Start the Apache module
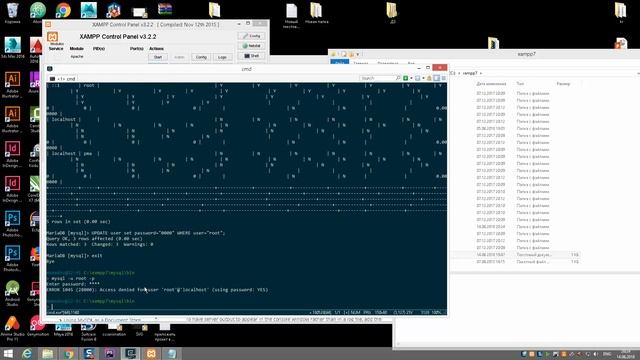The image size is (640, 360). (x=158, y=57)
